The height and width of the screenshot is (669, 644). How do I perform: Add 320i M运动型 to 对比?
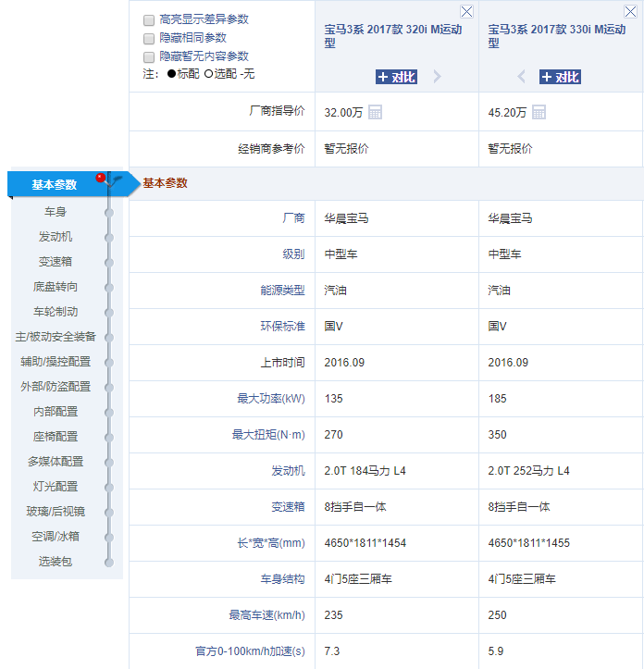(396, 77)
